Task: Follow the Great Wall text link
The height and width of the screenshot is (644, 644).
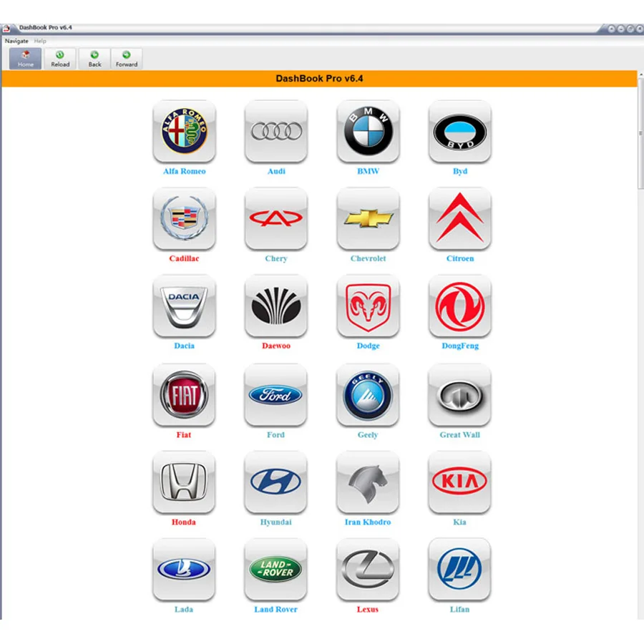Action: [459, 434]
